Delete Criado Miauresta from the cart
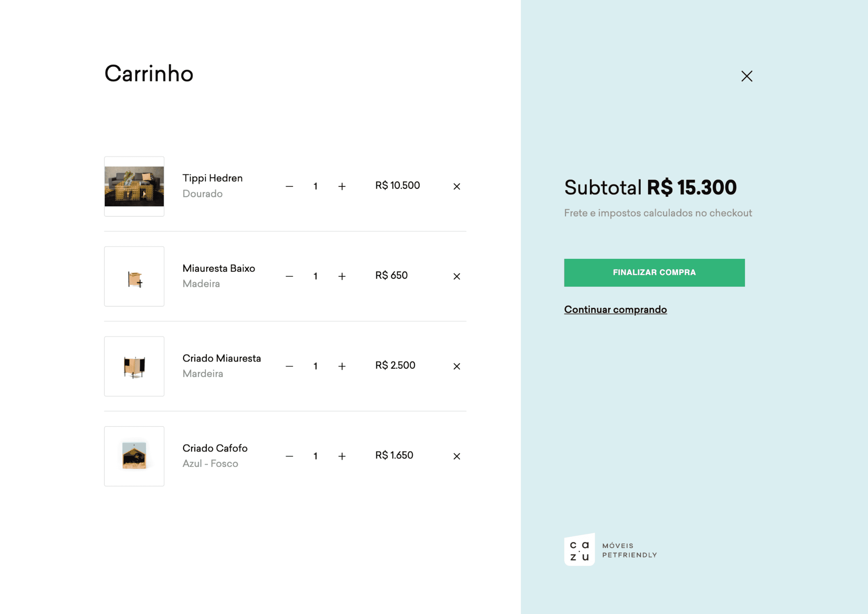 456,366
